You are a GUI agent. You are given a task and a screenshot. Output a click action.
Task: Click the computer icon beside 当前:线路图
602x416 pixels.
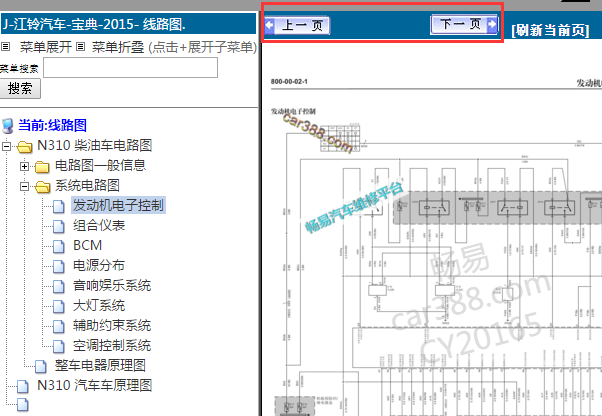tap(7, 125)
